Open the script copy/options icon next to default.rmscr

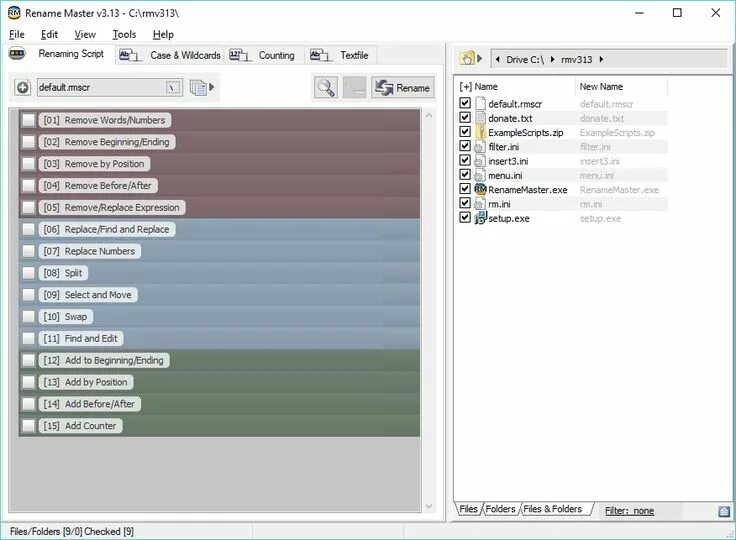[x=198, y=87]
